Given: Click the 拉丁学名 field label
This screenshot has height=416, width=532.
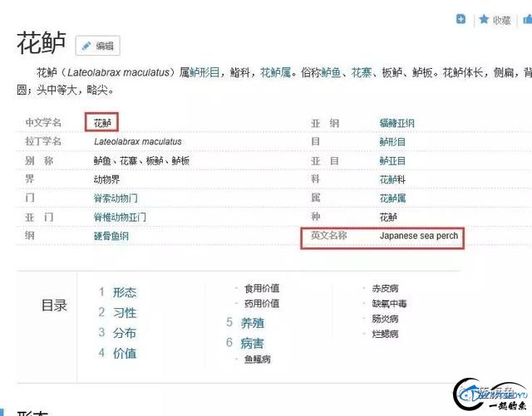Looking at the screenshot, I should tap(43, 141).
